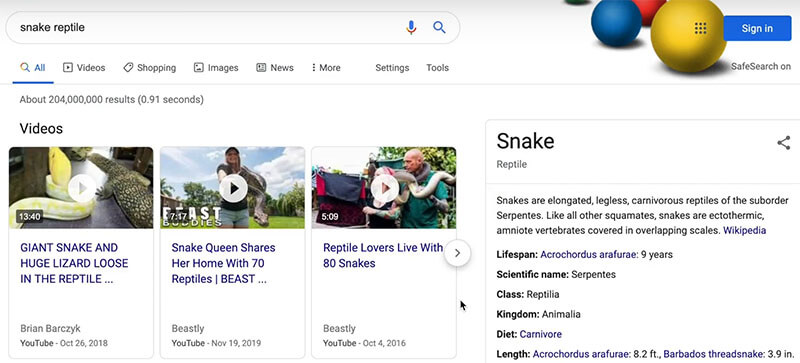The height and width of the screenshot is (363, 800).
Task: Click Acrochordus arafurae link beside Lifespan
Action: 589,254
